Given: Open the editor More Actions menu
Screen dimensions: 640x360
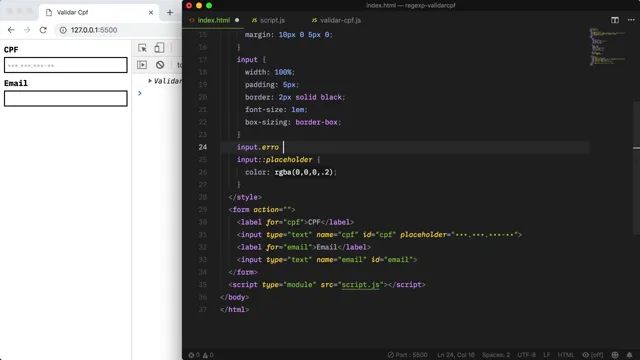Looking at the screenshot, I should coord(631,20).
